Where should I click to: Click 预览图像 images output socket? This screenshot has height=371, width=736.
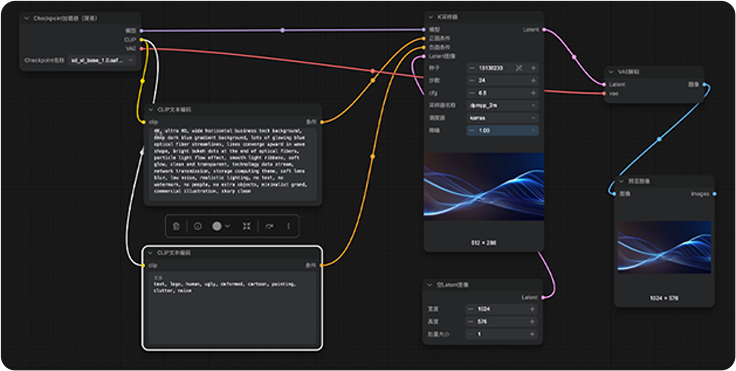[x=714, y=193]
